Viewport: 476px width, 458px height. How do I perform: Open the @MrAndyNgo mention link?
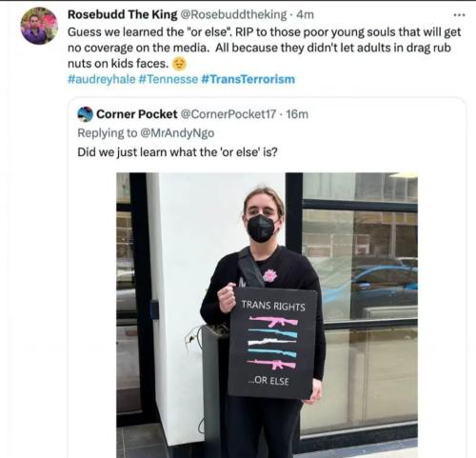click(x=177, y=133)
